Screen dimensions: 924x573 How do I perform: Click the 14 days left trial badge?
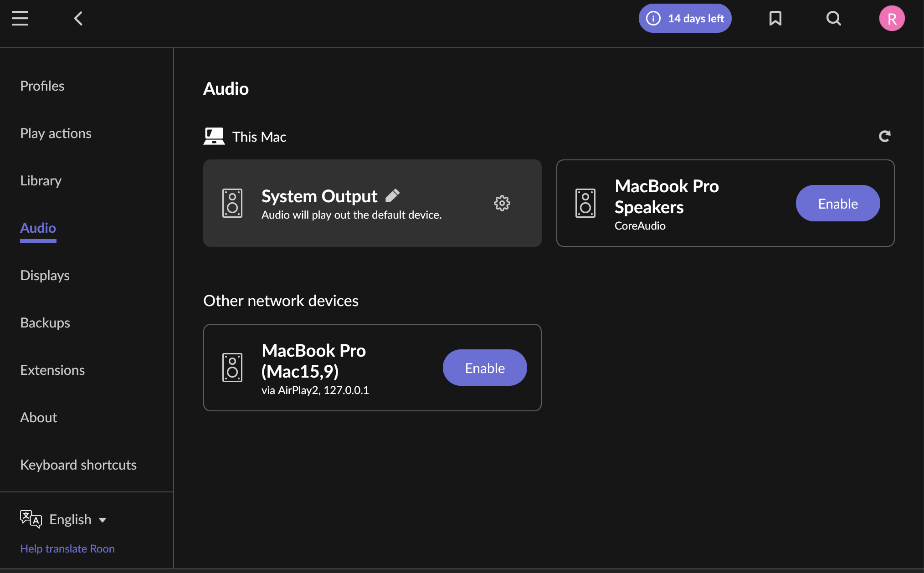coord(685,18)
